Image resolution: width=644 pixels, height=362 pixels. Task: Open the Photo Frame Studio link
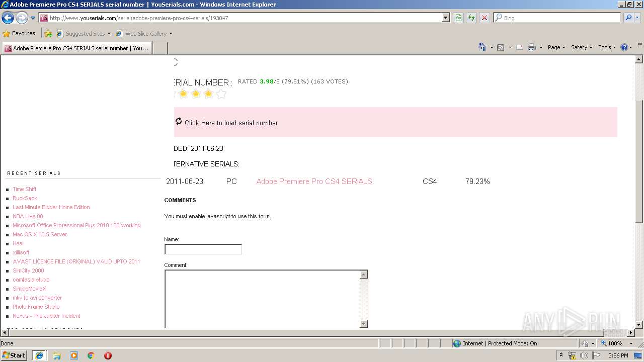click(36, 307)
